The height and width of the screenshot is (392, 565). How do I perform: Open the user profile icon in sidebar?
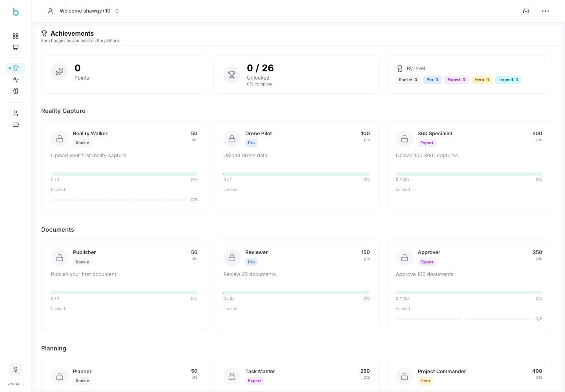click(x=16, y=113)
